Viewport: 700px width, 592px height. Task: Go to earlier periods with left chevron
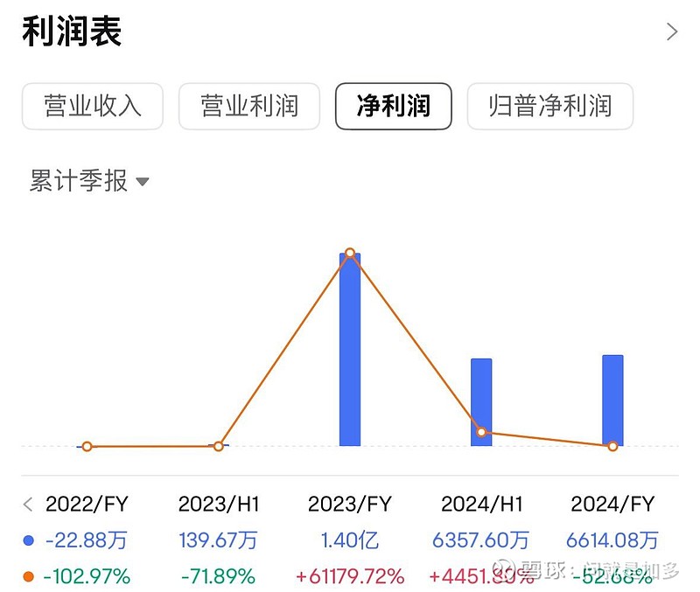pos(28,505)
